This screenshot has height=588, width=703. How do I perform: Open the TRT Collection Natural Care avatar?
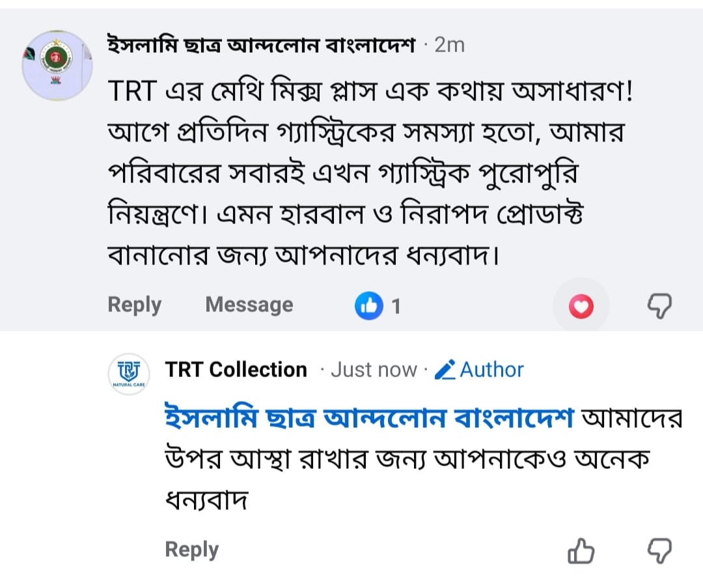(129, 374)
